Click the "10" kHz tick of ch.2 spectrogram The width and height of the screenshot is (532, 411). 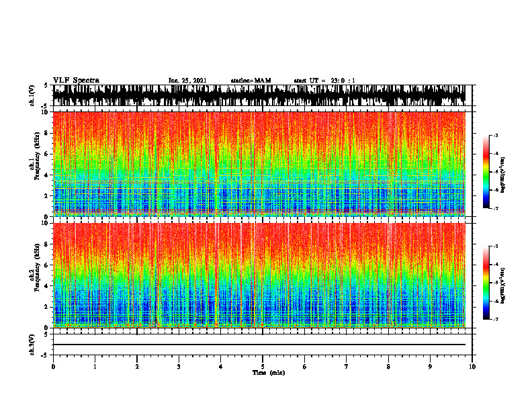coord(46,223)
